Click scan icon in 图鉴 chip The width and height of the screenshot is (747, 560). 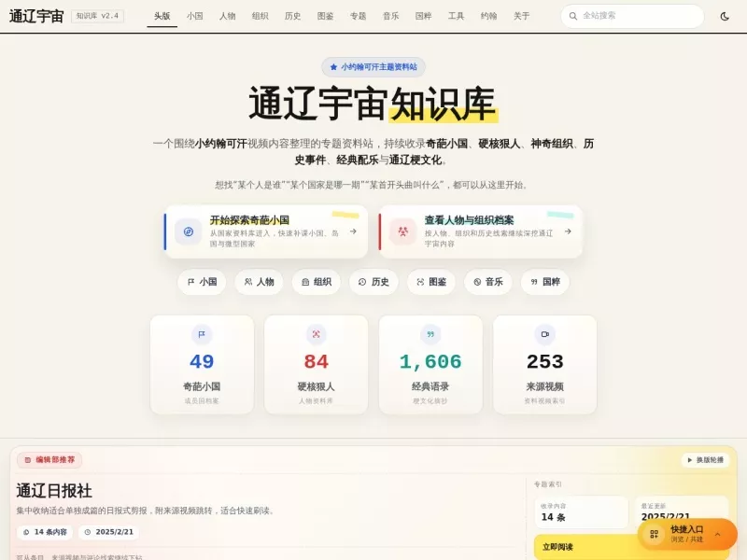[x=420, y=282]
